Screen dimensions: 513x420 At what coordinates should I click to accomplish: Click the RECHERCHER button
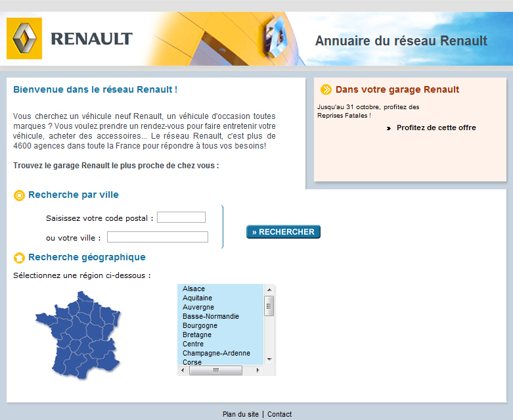pos(283,232)
